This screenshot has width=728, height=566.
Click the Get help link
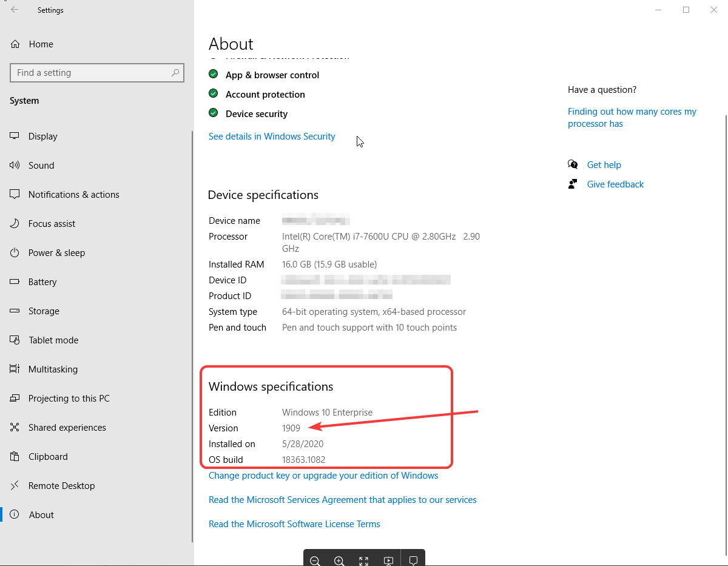point(604,165)
